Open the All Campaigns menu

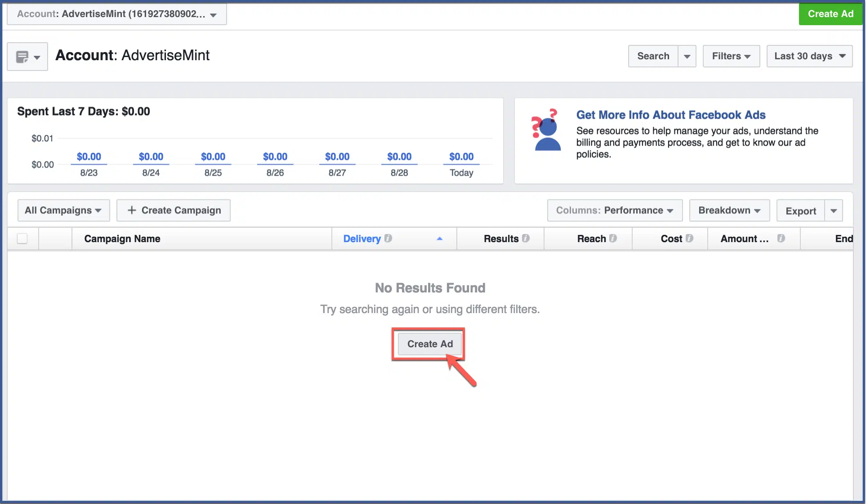(x=63, y=210)
